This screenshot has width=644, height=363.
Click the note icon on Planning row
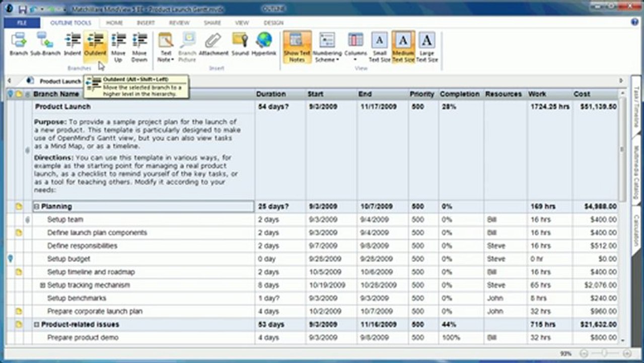tap(19, 207)
